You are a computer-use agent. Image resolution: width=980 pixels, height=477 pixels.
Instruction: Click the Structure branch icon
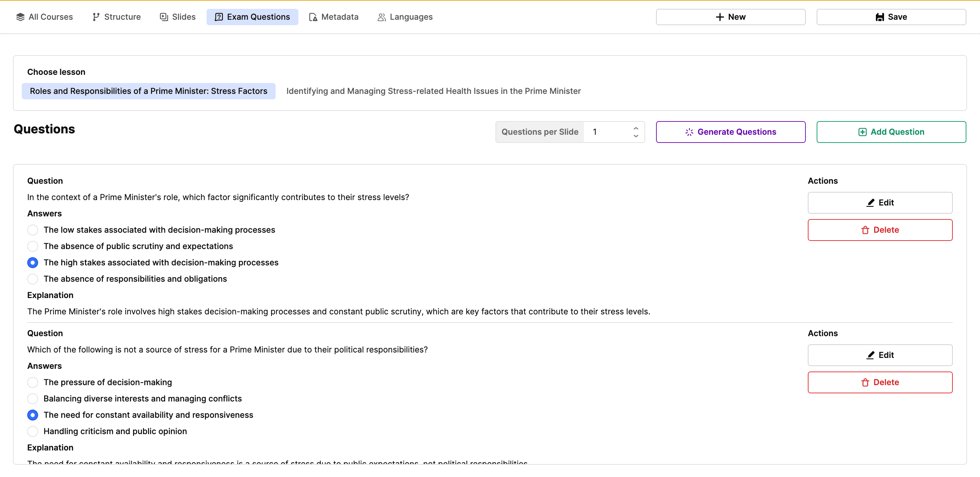click(96, 17)
